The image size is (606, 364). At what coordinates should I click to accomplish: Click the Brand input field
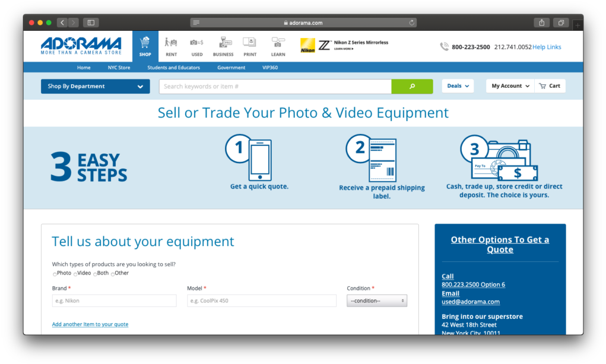click(114, 301)
